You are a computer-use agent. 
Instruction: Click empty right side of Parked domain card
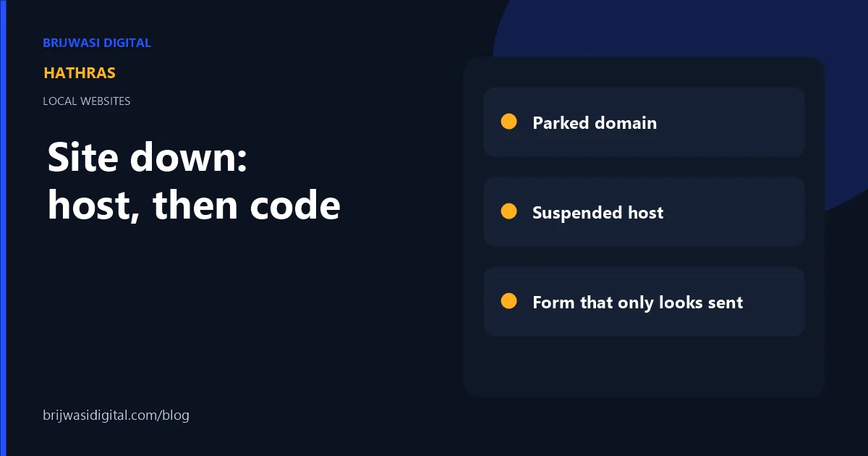(731, 122)
